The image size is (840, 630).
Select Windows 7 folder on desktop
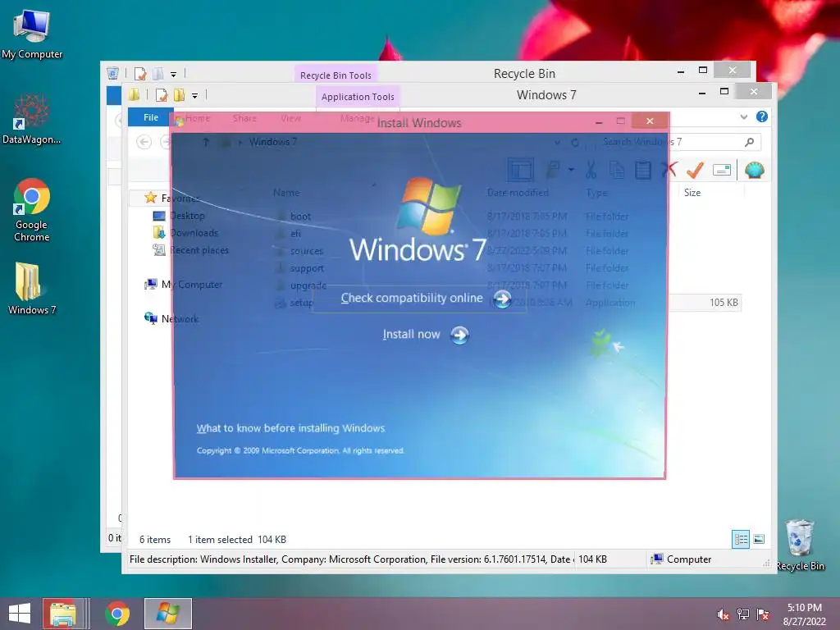(32, 288)
